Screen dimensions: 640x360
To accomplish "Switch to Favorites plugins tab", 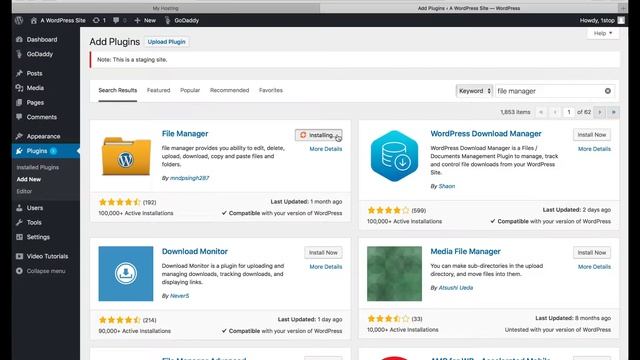I will point(271,90).
